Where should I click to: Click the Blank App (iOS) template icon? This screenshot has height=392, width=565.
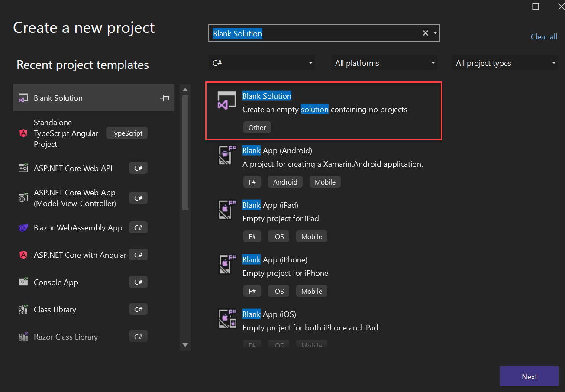(x=227, y=319)
